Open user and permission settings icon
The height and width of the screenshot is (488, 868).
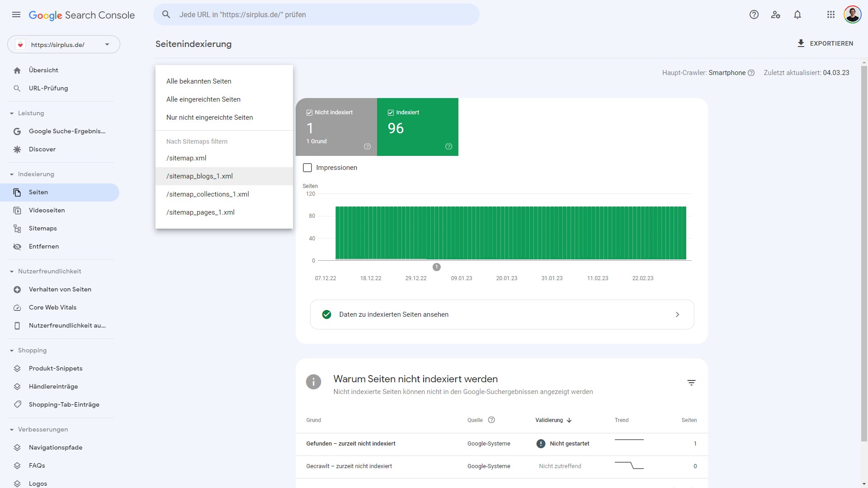pos(776,14)
